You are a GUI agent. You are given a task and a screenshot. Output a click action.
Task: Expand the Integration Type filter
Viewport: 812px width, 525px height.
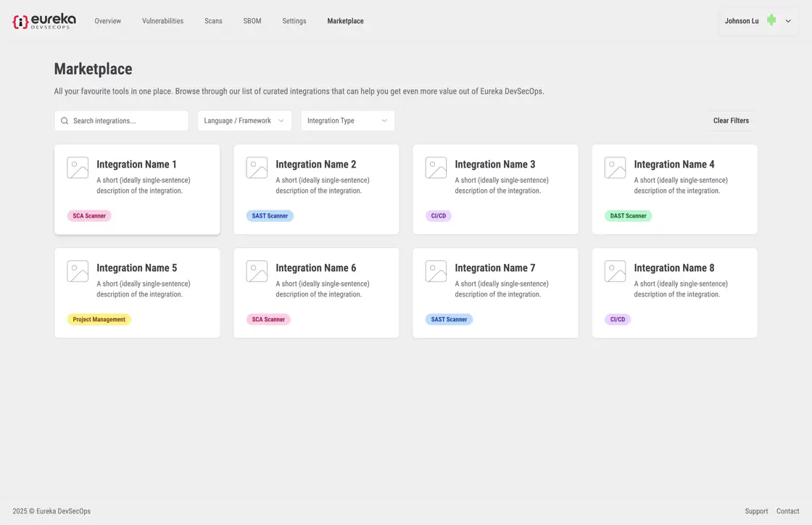tap(347, 121)
